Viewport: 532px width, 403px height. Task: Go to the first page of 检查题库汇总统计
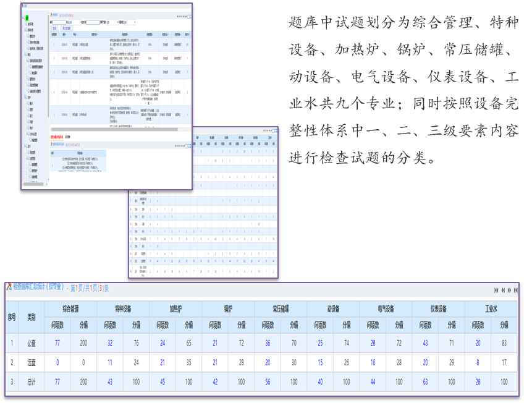click(496, 291)
